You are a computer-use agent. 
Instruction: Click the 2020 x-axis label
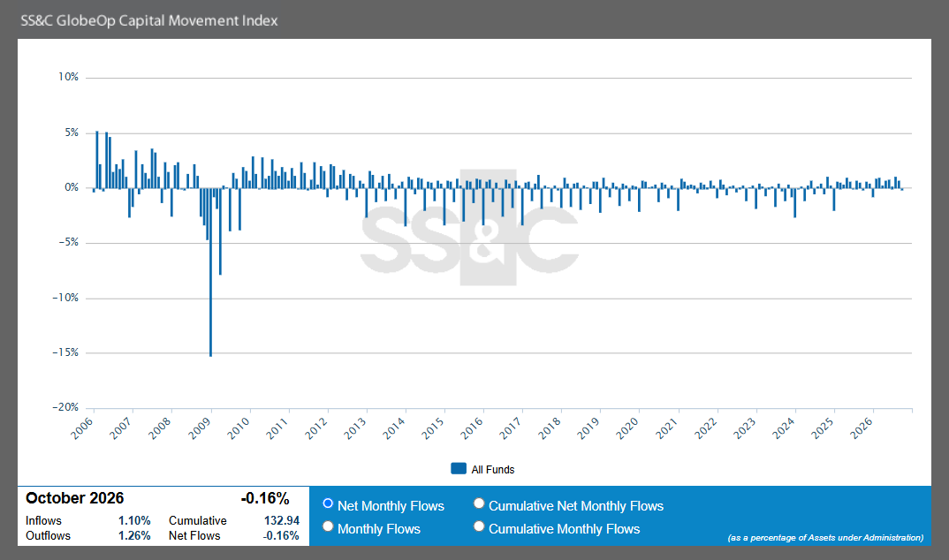(x=627, y=428)
